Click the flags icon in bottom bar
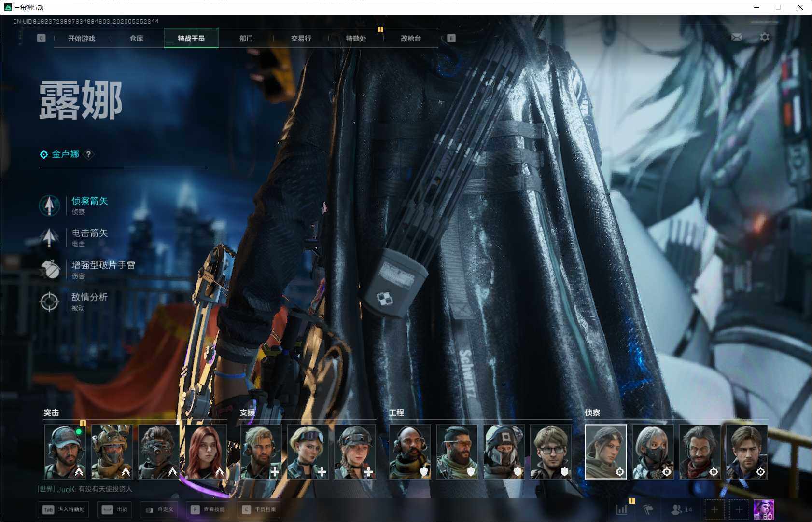The width and height of the screenshot is (812, 522). coord(648,509)
